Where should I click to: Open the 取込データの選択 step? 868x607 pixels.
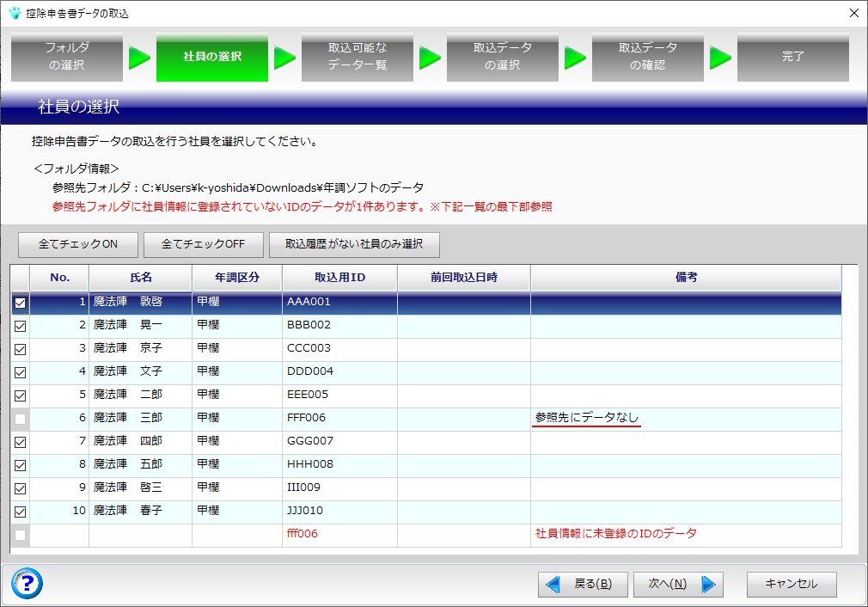tap(503, 57)
